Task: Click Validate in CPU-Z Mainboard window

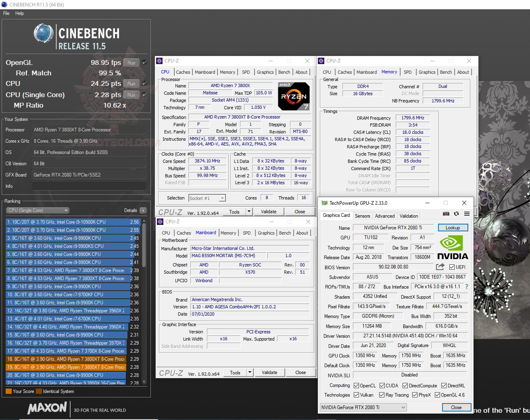Action: click(269, 372)
